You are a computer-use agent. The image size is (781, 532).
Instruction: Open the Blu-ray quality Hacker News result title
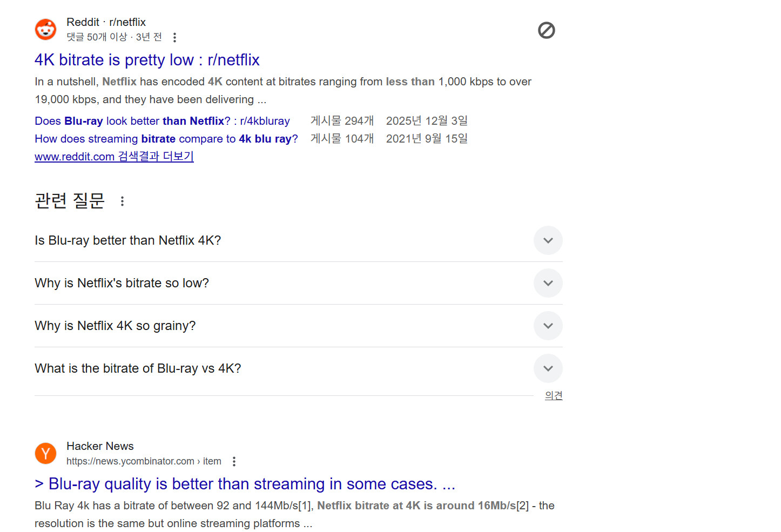pyautogui.click(x=245, y=484)
